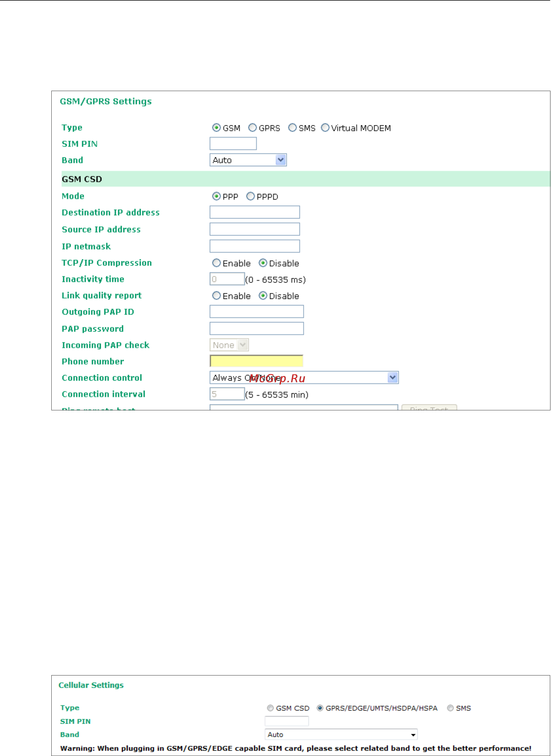Click the Connection control label
Viewport: 551px width, 756px height.
pyautogui.click(x=102, y=378)
